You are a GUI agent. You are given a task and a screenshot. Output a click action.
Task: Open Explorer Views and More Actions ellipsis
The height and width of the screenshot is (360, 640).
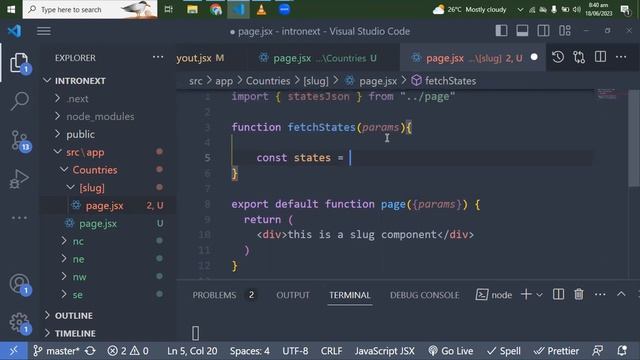tap(158, 57)
